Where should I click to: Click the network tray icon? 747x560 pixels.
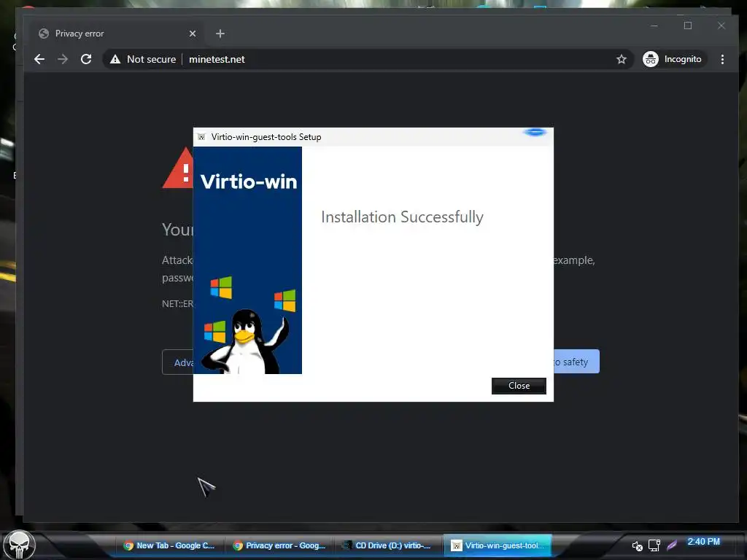[654, 545]
